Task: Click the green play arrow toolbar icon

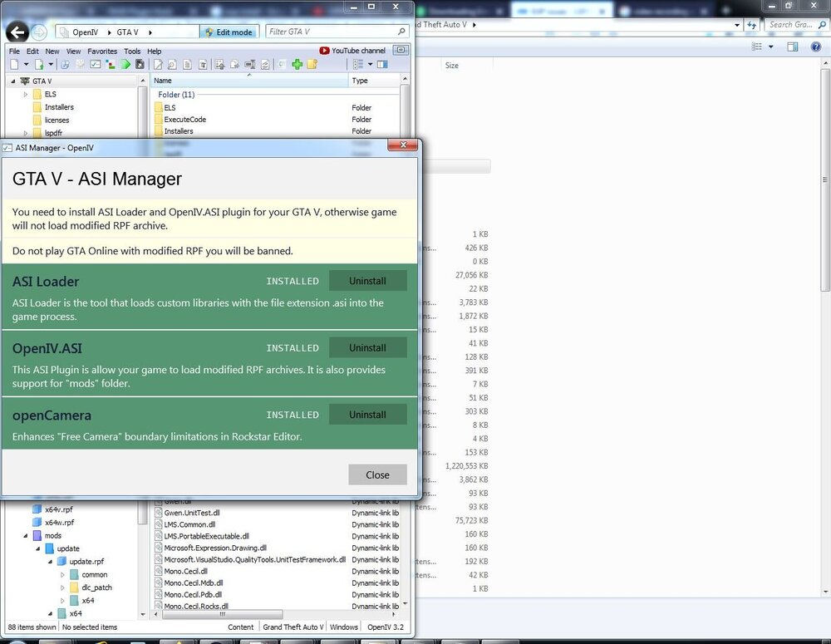Action: tap(125, 64)
